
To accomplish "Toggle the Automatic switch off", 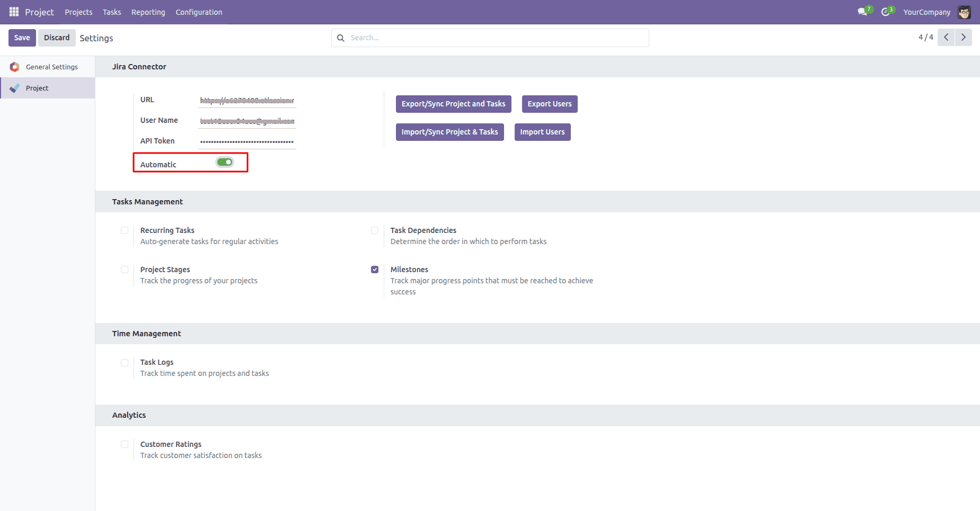I will click(x=225, y=162).
